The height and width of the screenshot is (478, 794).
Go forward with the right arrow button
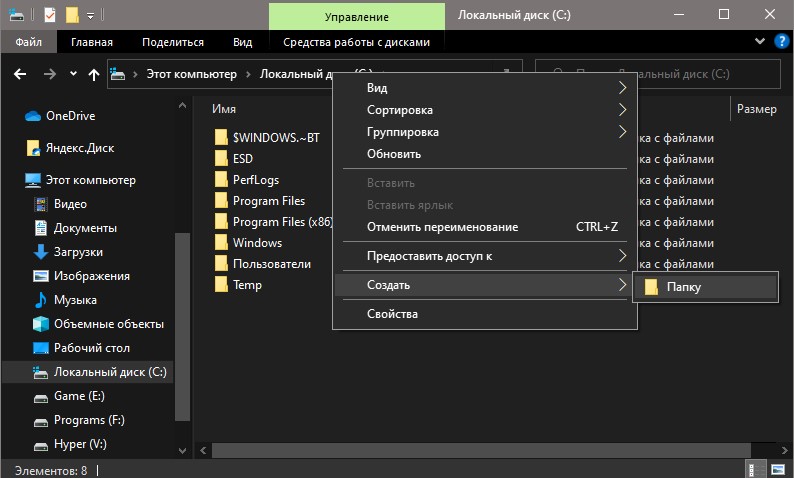pyautogui.click(x=50, y=74)
